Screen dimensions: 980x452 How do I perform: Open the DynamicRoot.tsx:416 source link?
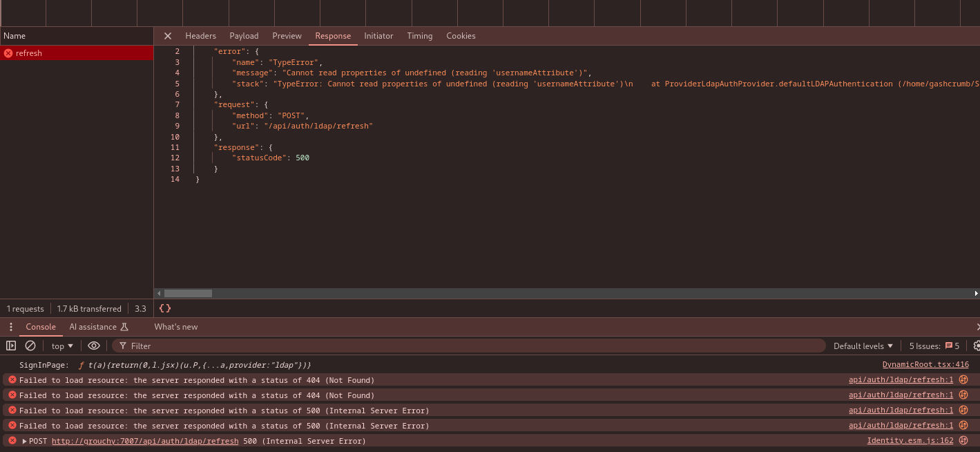coord(925,364)
